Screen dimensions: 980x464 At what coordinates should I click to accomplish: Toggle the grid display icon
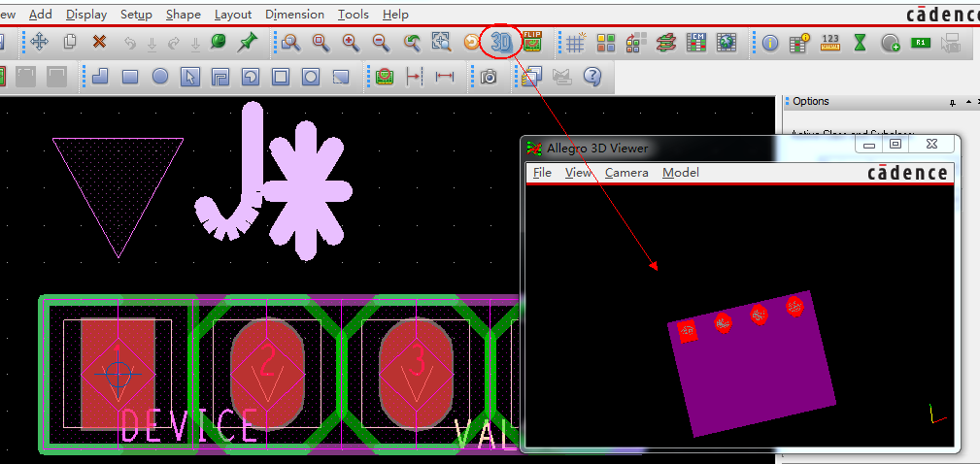576,43
